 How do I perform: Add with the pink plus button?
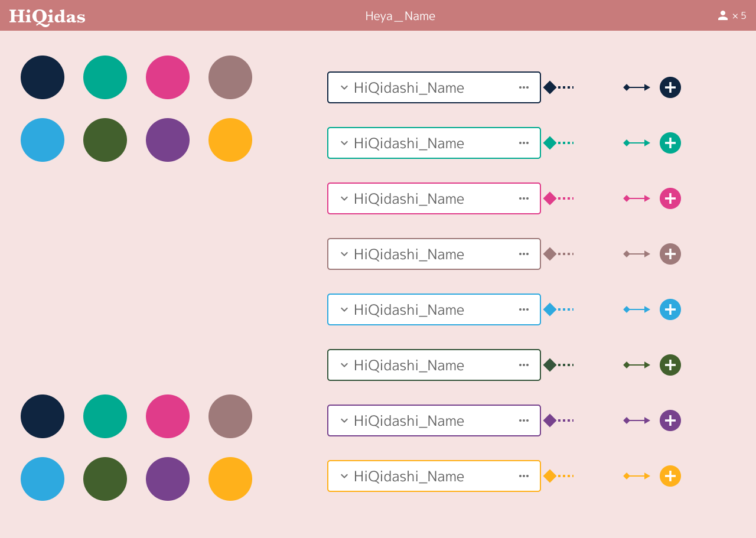pos(670,198)
